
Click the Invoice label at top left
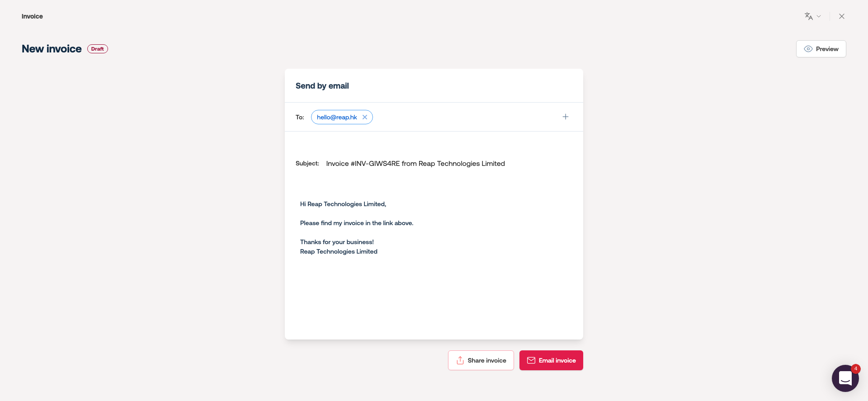pos(32,16)
